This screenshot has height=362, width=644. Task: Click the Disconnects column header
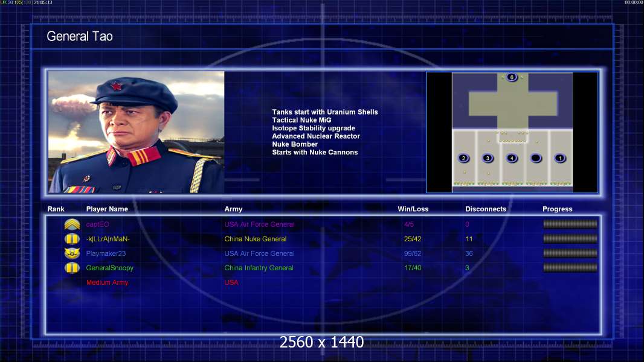(x=486, y=209)
